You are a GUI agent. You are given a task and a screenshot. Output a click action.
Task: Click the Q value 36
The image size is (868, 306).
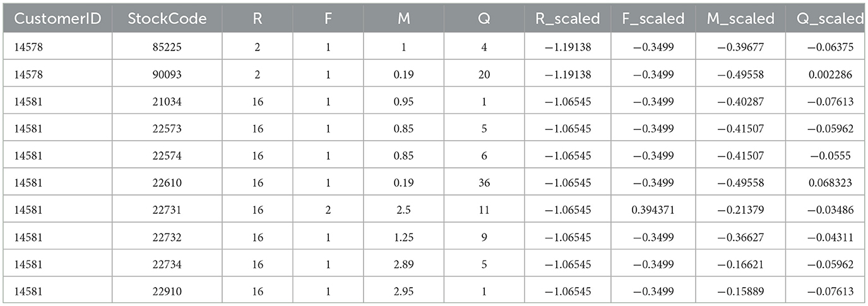(x=483, y=183)
